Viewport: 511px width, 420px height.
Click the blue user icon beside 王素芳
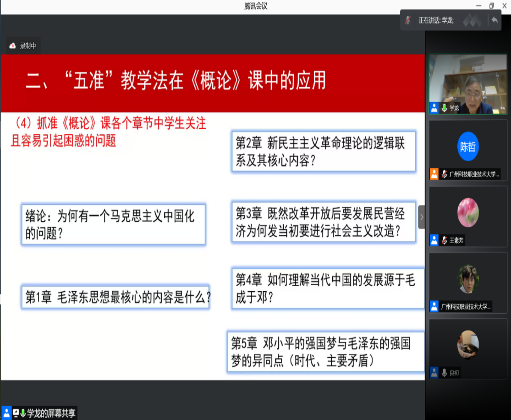[434, 240]
